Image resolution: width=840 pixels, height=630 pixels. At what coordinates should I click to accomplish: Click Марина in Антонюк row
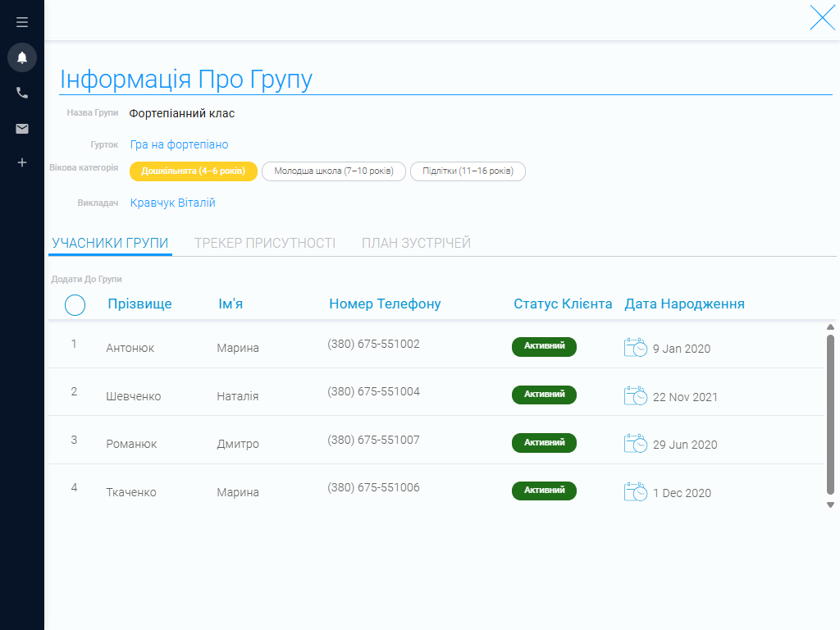(x=238, y=348)
